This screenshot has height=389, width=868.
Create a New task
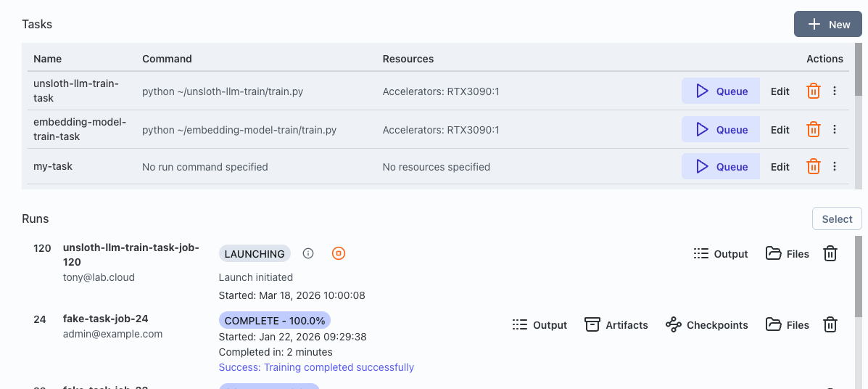coord(828,25)
